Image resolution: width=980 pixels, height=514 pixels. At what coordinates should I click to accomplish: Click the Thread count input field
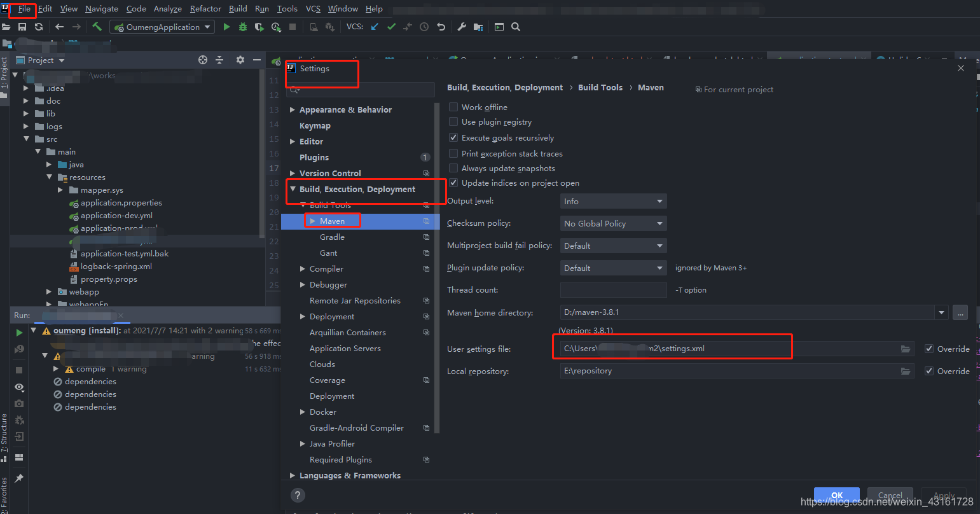pyautogui.click(x=613, y=290)
